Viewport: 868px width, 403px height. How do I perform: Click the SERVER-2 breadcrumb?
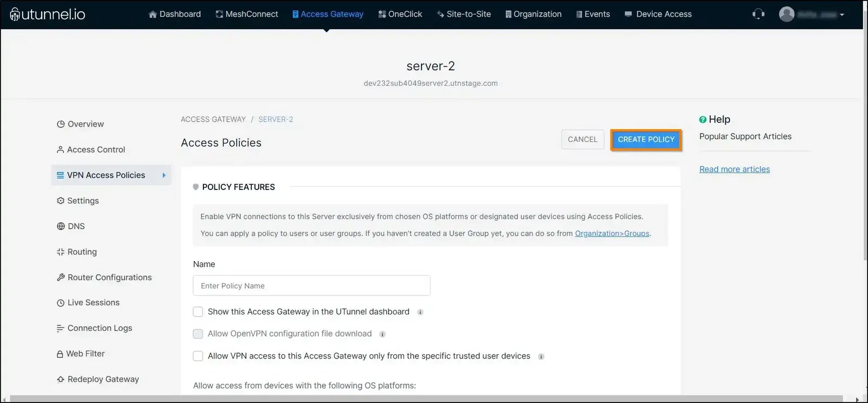[276, 119]
